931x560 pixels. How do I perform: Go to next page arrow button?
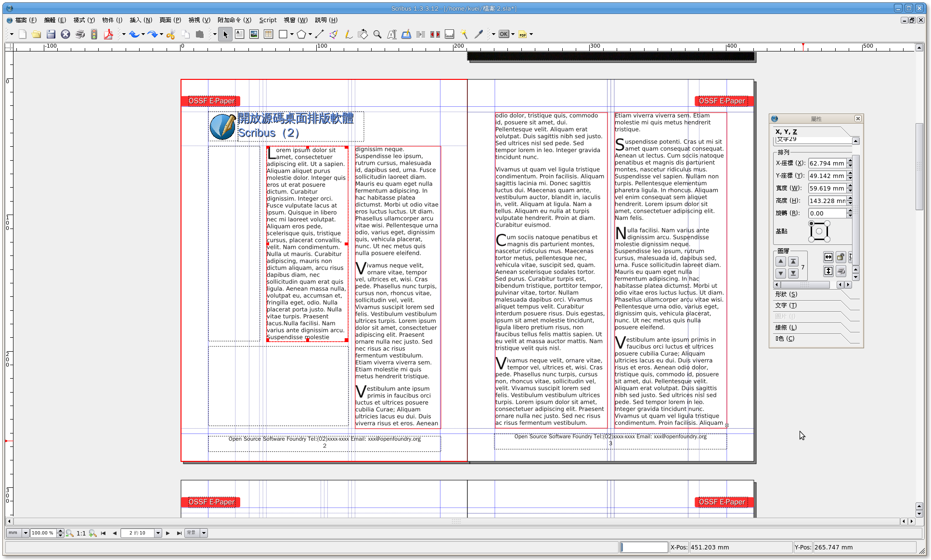[168, 533]
